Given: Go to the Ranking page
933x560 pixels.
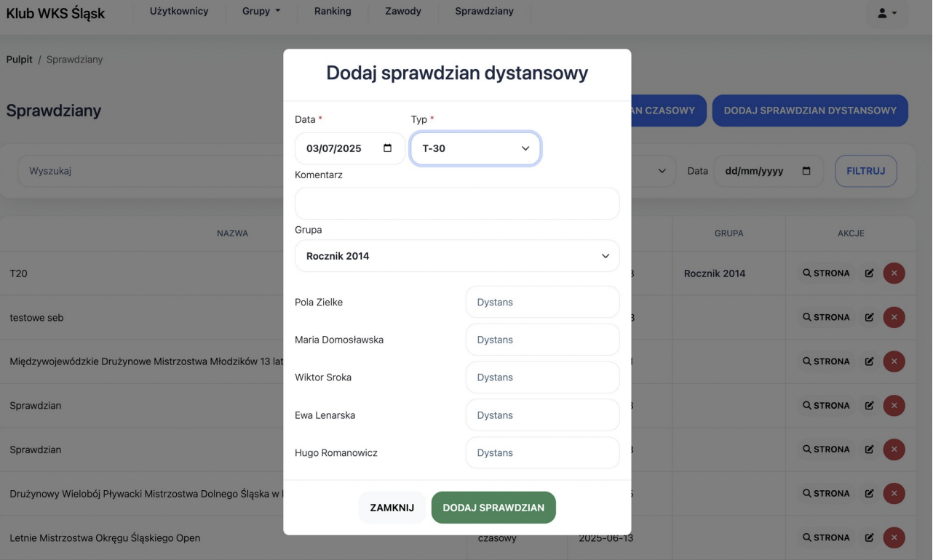Looking at the screenshot, I should click(333, 12).
